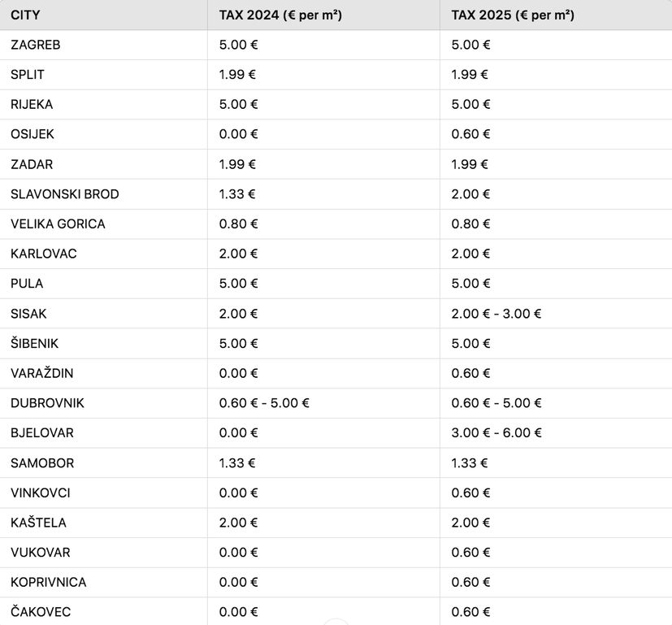
Task: Click VUKOVAR's 2025 tax value
Action: [470, 553]
